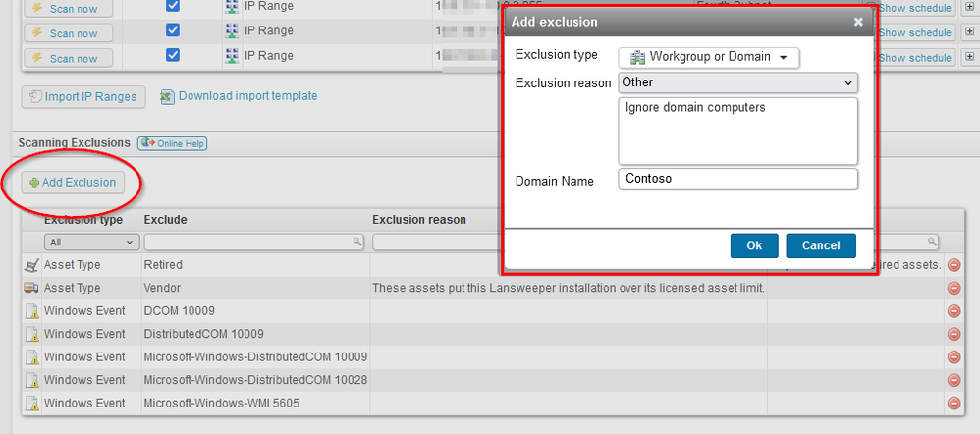Remove the Vendor asset type exclusion

coord(953,288)
